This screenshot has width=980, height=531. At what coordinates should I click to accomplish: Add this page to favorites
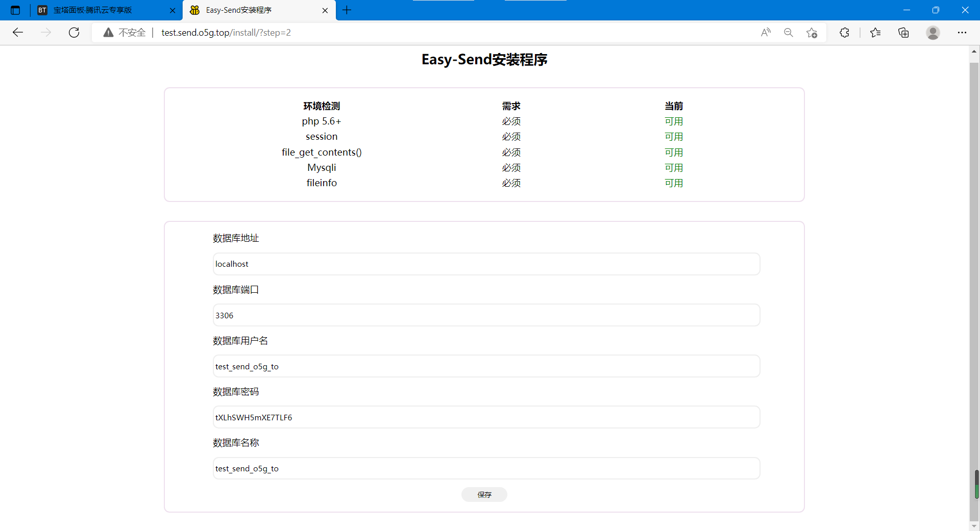tap(812, 33)
